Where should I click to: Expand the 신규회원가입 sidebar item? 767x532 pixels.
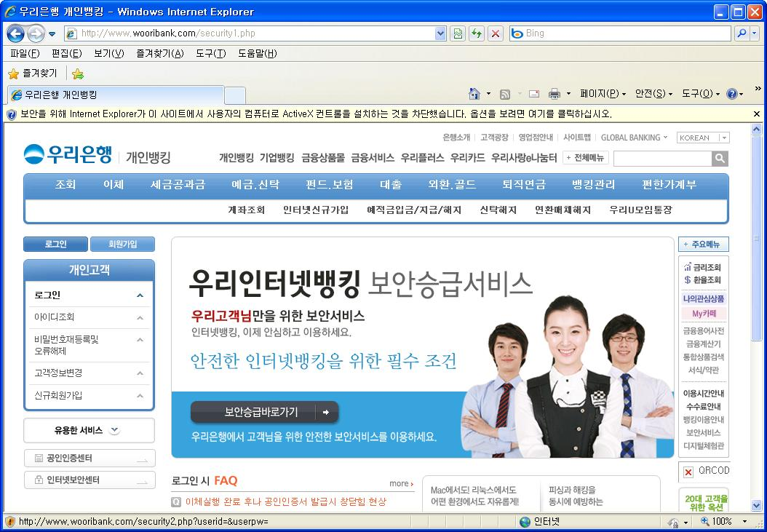(140, 395)
